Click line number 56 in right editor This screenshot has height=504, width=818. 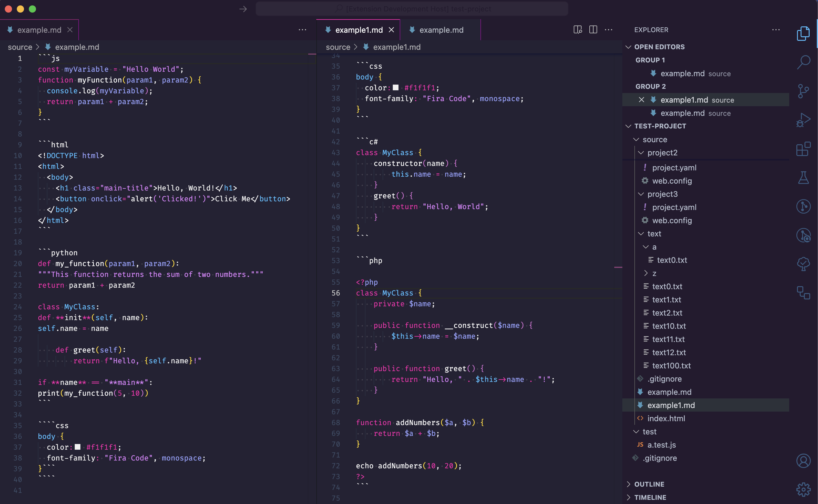click(x=336, y=293)
